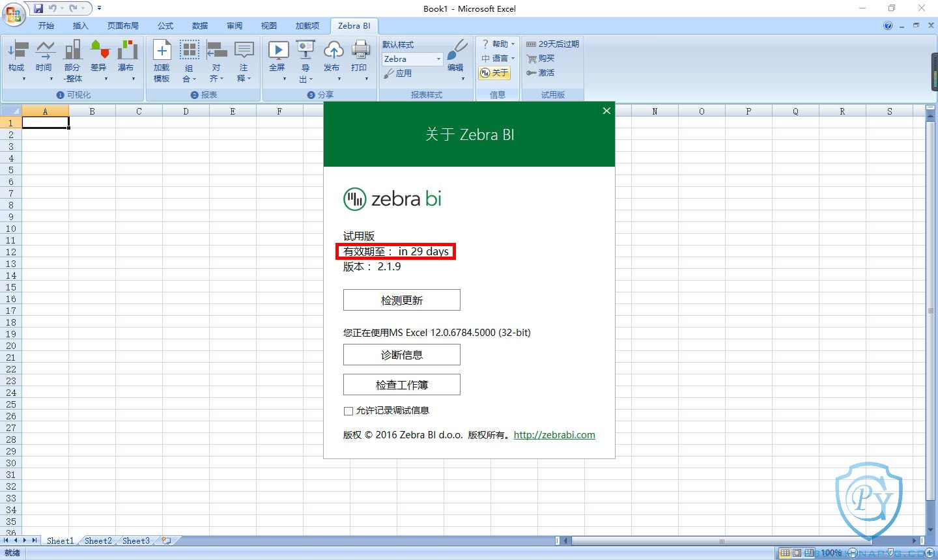Open the http://zebrabi.com link

[554, 435]
